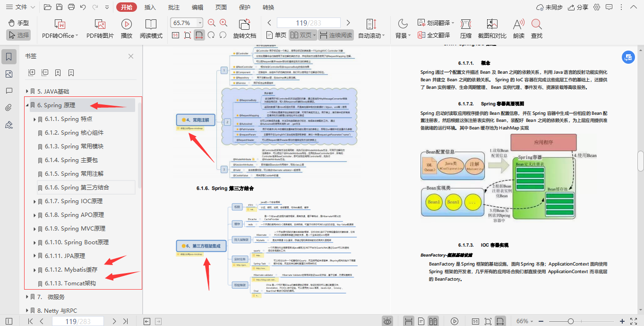Convert PDF to pictures (PDF转图片)
The height and width of the screenshot is (326, 644).
pyautogui.click(x=100, y=29)
